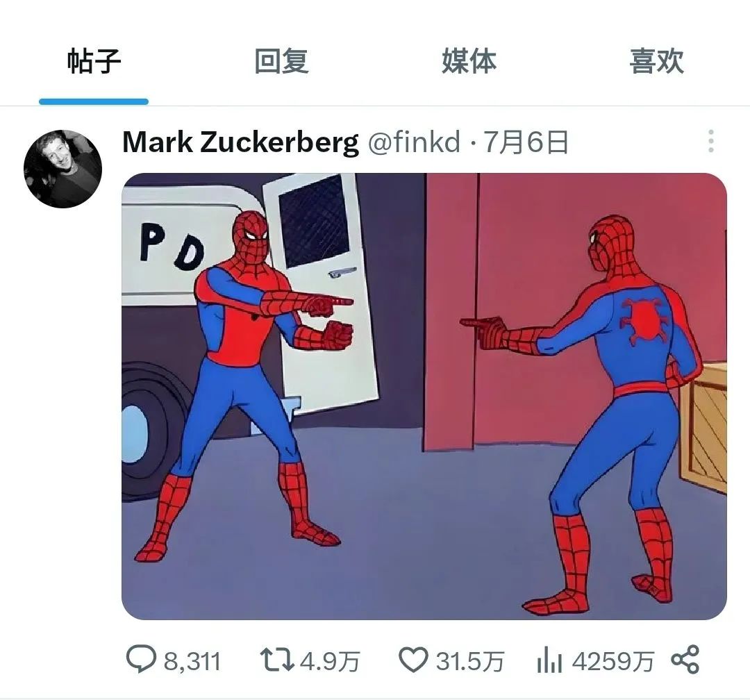Tap the retweet arrows icon

click(277, 660)
